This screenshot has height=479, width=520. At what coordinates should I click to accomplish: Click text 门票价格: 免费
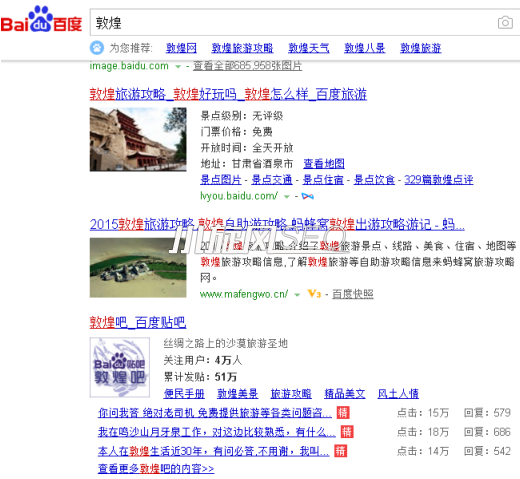[x=236, y=132]
